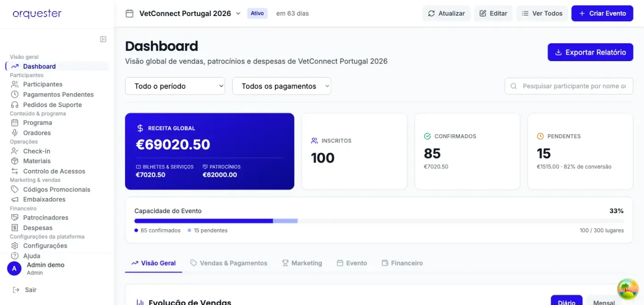Open Despesas in the sidebar
This screenshot has height=305, width=644.
tap(57, 228)
